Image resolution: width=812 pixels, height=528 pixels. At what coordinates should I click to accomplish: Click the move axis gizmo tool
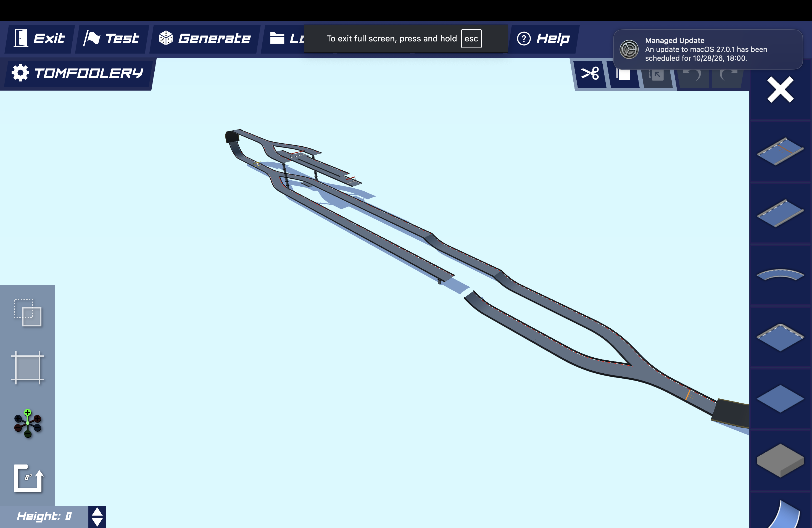point(28,423)
